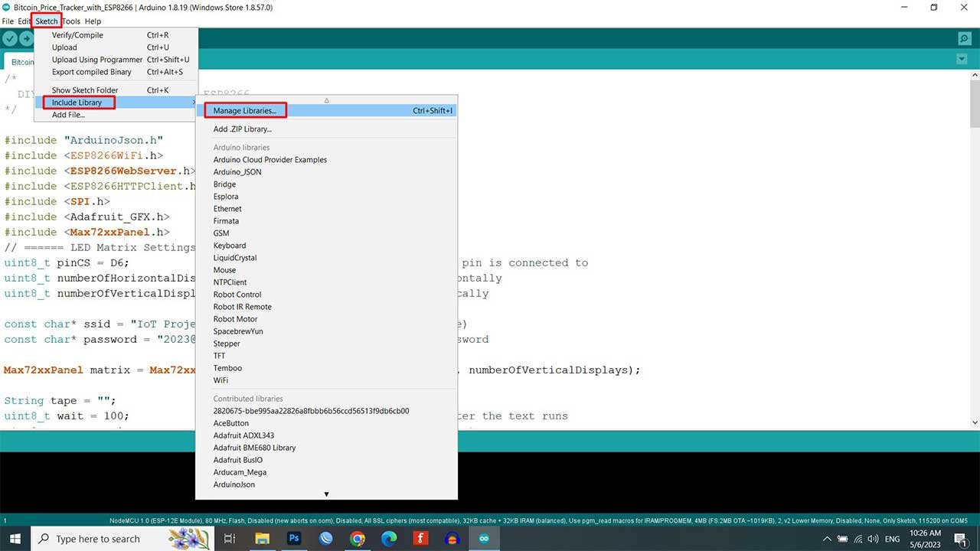Choose Verify/Compile from Sketch menu
The image size is (980, 551).
pyautogui.click(x=116, y=35)
